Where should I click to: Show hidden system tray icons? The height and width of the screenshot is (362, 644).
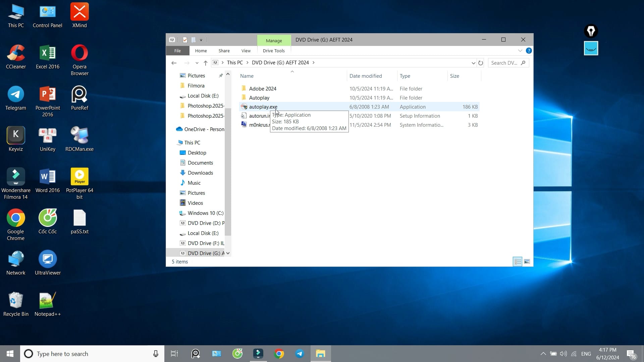tap(543, 354)
